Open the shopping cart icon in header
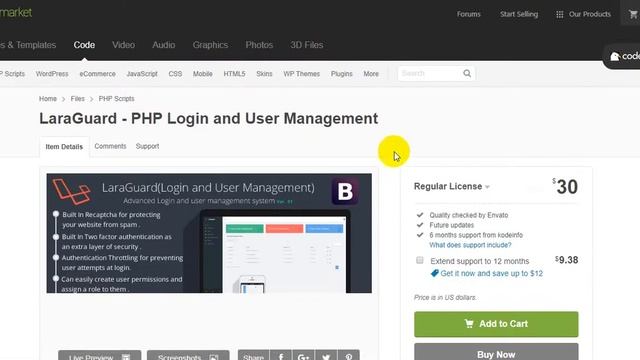Viewport: 640px width, 360px height. [x=633, y=14]
